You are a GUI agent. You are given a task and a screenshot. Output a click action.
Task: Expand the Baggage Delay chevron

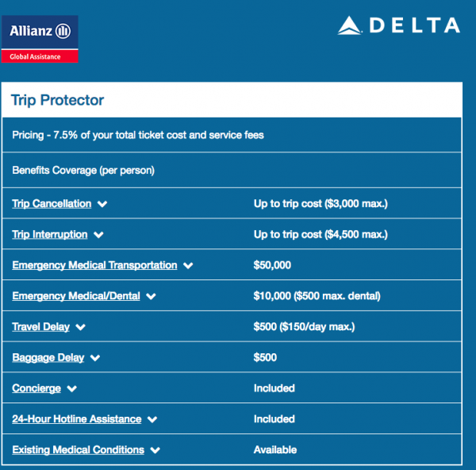tap(95, 358)
